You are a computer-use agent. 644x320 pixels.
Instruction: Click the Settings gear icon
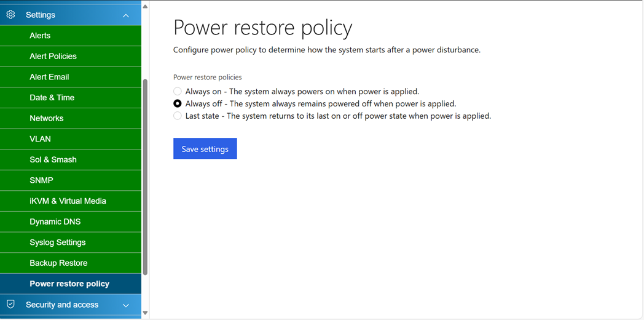[x=10, y=15]
